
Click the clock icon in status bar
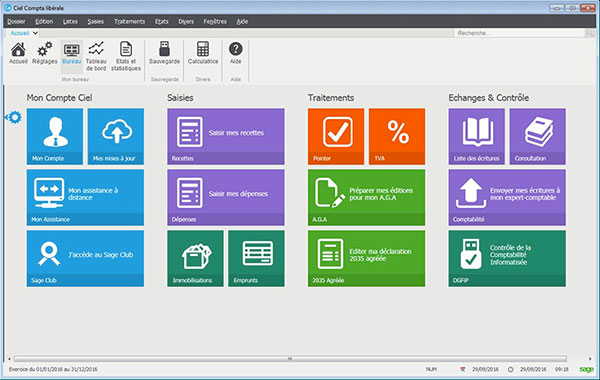(x=510, y=369)
